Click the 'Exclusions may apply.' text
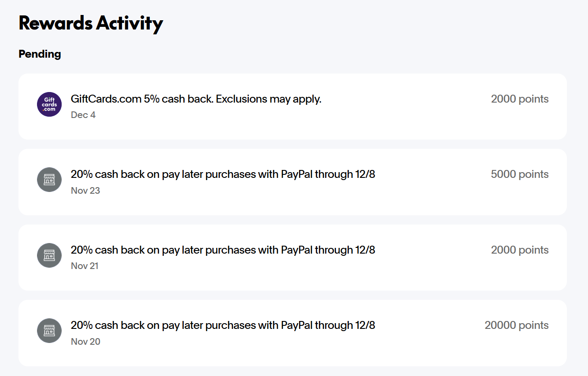This screenshot has height=376, width=588. (269, 99)
